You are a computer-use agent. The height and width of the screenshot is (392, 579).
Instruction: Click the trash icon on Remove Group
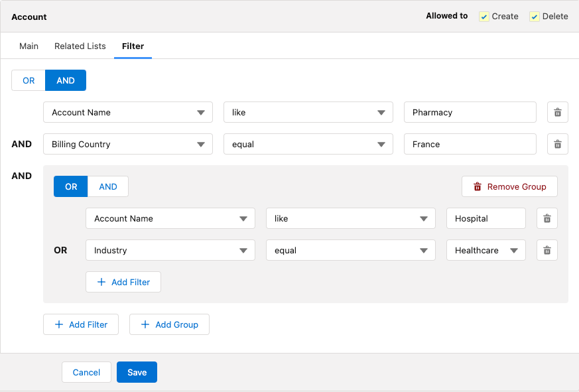click(x=478, y=186)
